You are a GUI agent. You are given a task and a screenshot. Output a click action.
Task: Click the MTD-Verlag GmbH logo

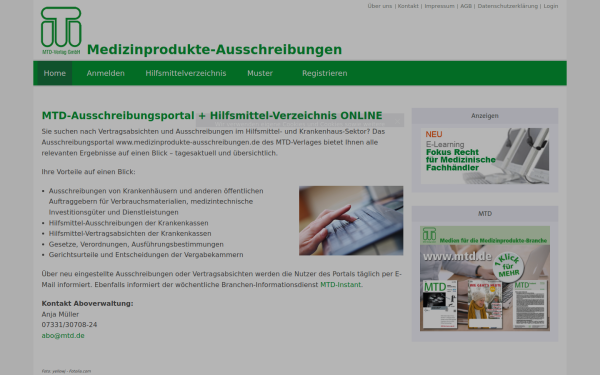pyautogui.click(x=61, y=31)
